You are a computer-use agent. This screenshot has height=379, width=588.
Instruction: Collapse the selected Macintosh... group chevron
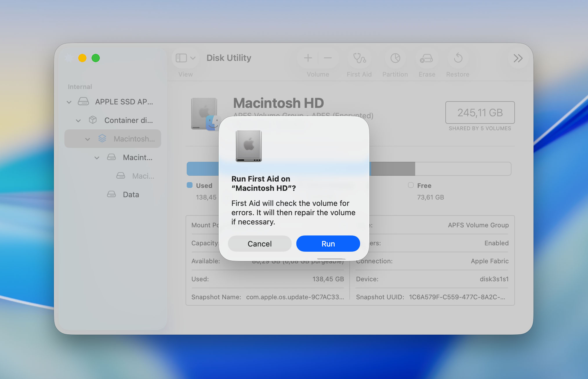(x=88, y=139)
